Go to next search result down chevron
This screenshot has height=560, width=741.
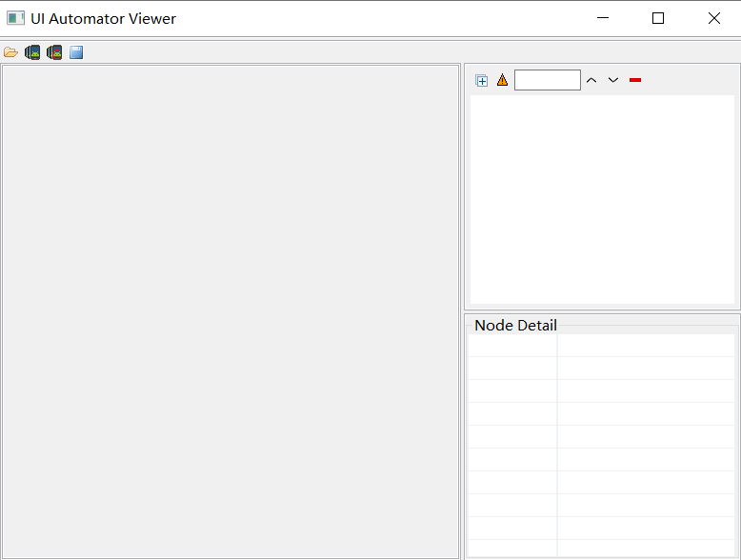click(x=613, y=80)
